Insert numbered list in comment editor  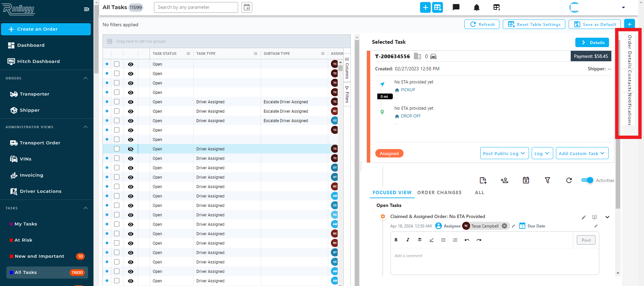(x=455, y=240)
